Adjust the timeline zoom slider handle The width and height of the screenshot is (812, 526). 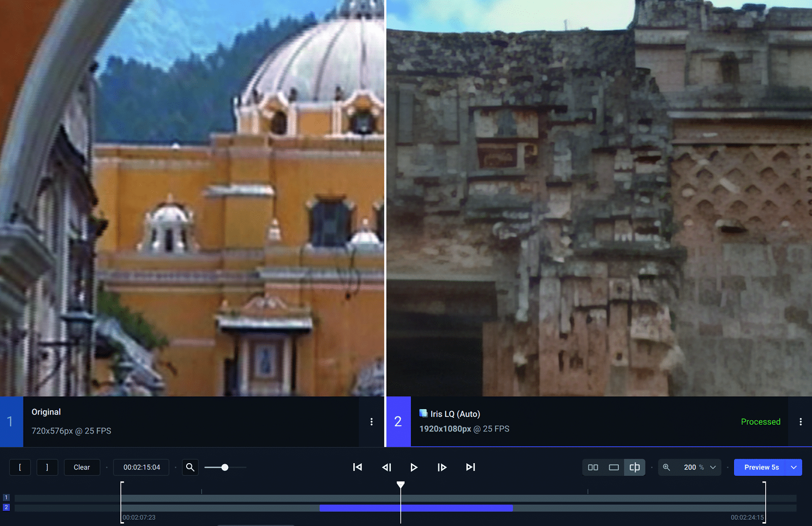(225, 467)
